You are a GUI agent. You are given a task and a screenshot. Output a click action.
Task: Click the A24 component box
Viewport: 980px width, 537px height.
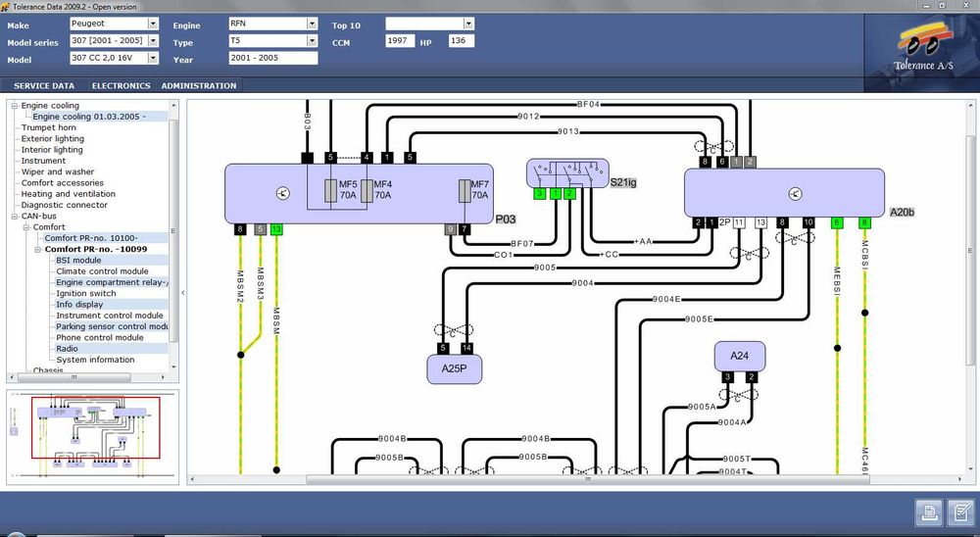pos(739,357)
